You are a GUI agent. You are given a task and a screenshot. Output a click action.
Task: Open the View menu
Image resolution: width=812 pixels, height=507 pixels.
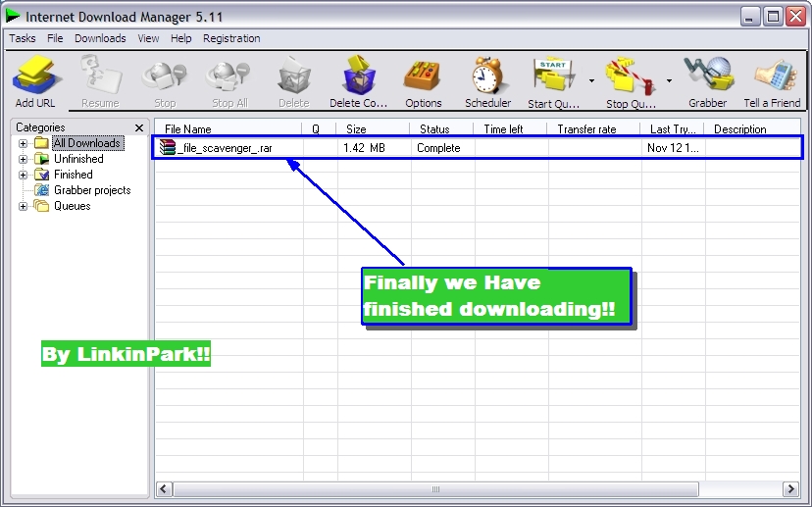coord(148,38)
